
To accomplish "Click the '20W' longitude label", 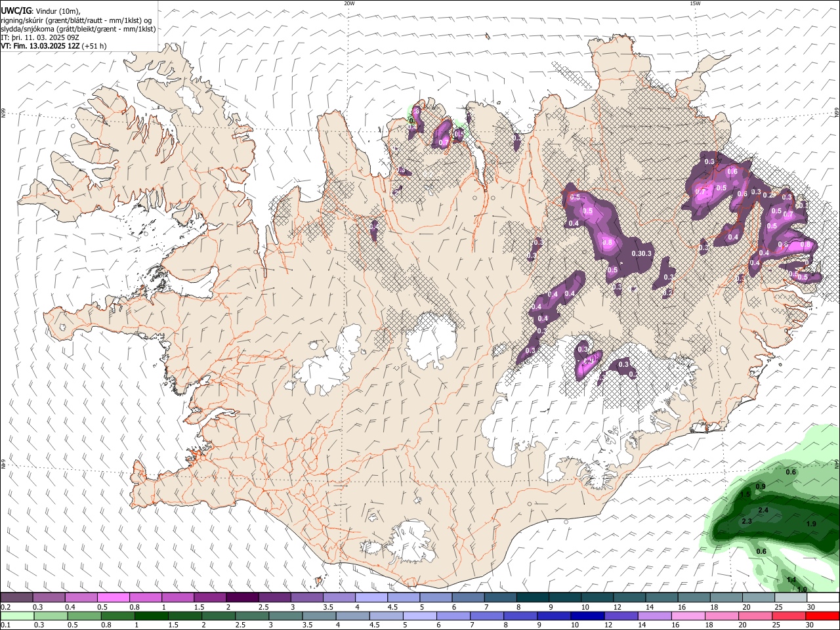I will click(349, 3).
